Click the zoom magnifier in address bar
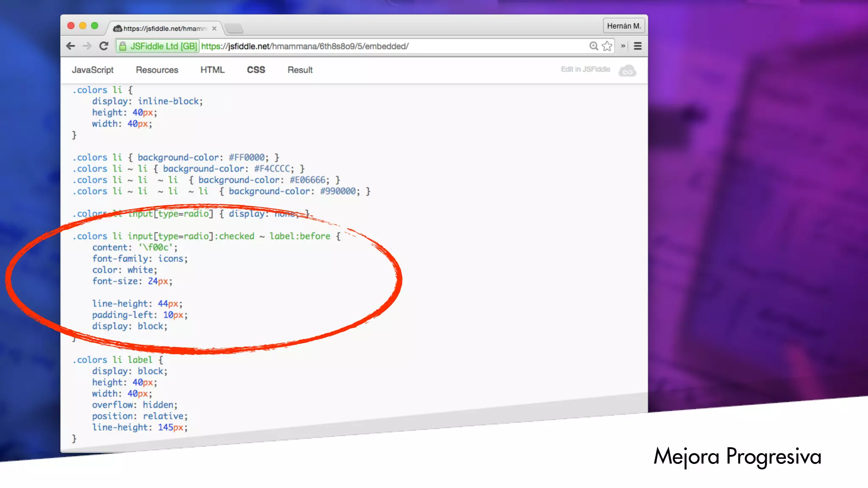The image size is (868, 488). (x=593, y=46)
